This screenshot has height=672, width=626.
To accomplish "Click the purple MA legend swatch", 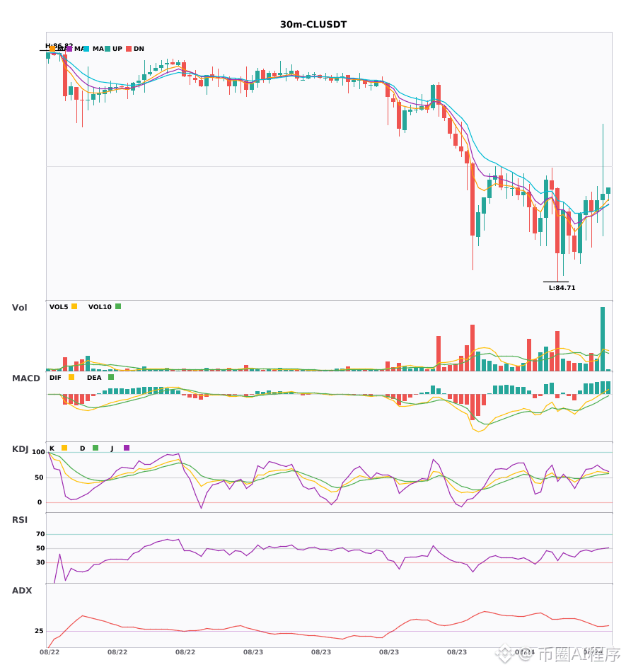I will click(x=69, y=49).
